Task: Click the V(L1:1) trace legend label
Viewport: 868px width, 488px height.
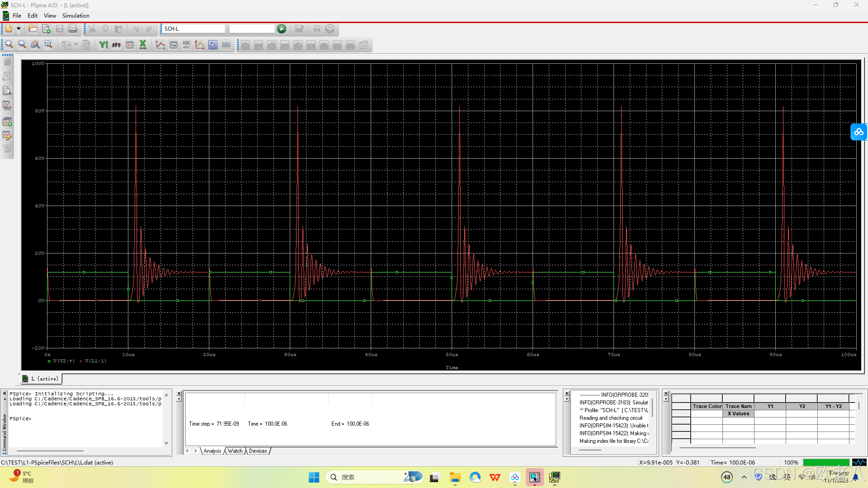Action: 95,361
